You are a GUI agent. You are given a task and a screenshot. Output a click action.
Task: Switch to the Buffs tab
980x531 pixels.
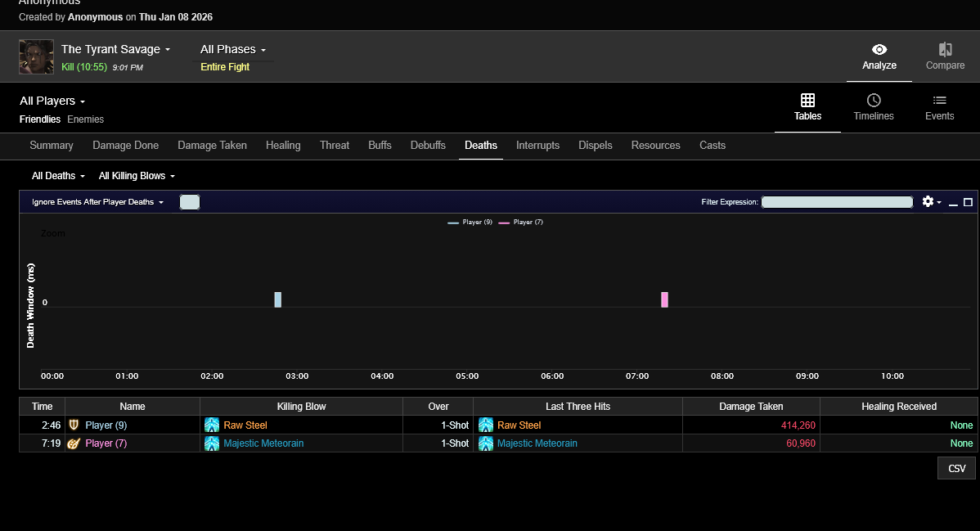pos(380,145)
